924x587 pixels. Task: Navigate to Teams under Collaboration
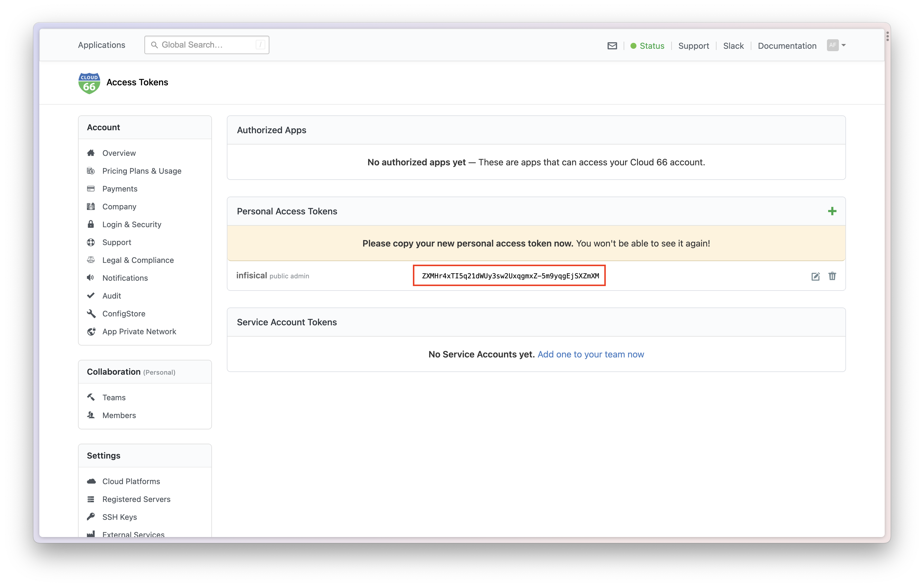[x=114, y=398]
